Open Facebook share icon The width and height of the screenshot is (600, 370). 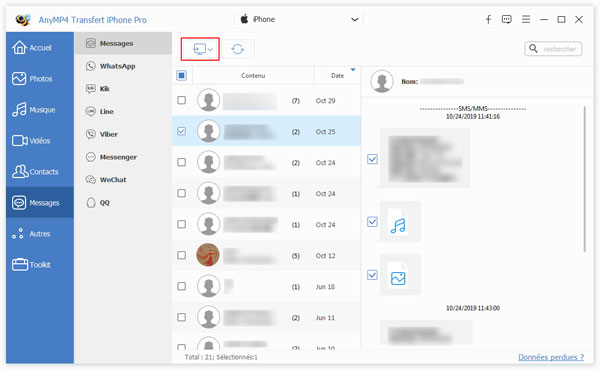click(488, 20)
